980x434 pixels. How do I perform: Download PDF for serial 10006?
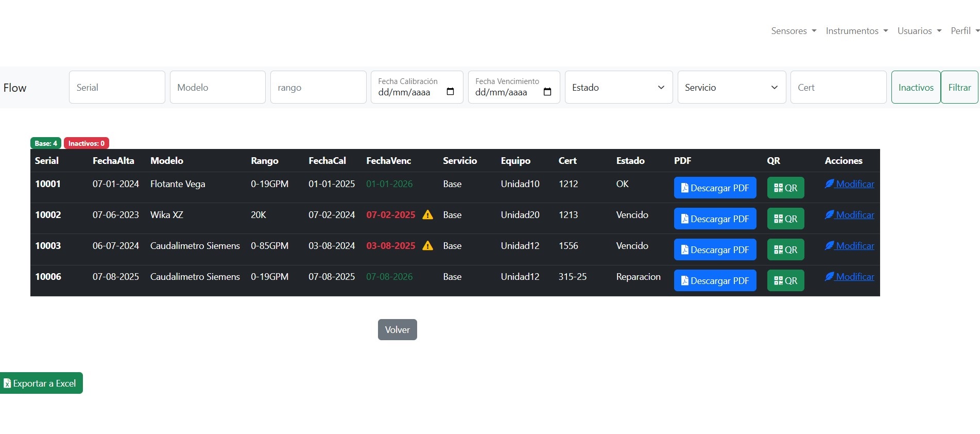(715, 280)
